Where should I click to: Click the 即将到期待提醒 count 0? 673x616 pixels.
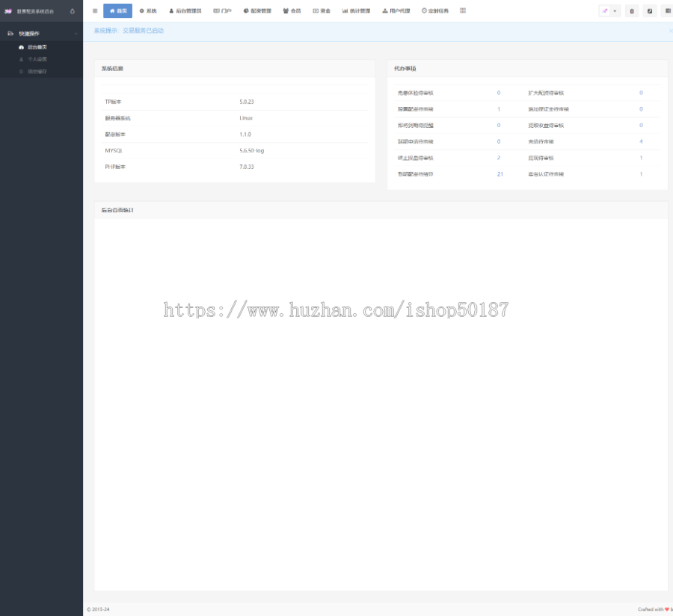point(499,126)
